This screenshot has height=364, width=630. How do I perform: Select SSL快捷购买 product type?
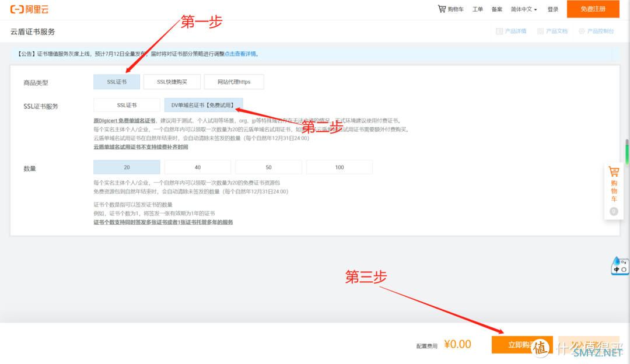[x=172, y=82]
